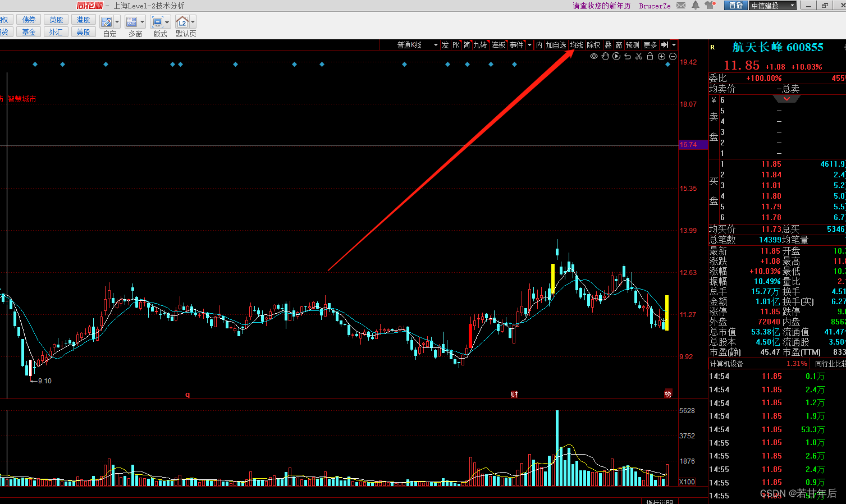The height and width of the screenshot is (504, 846).
Task: Open the 基金 funds tab
Action: [x=29, y=32]
